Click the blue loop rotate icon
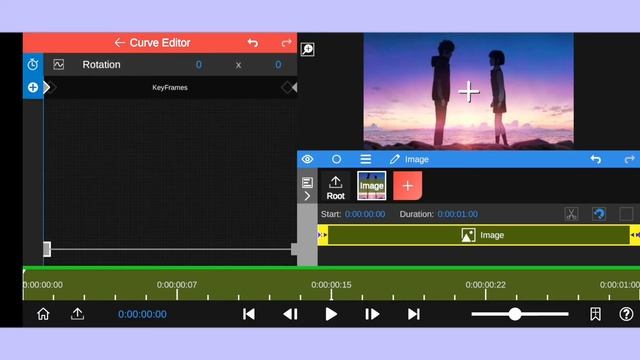Screen dimensions: 640x360 click(x=599, y=214)
